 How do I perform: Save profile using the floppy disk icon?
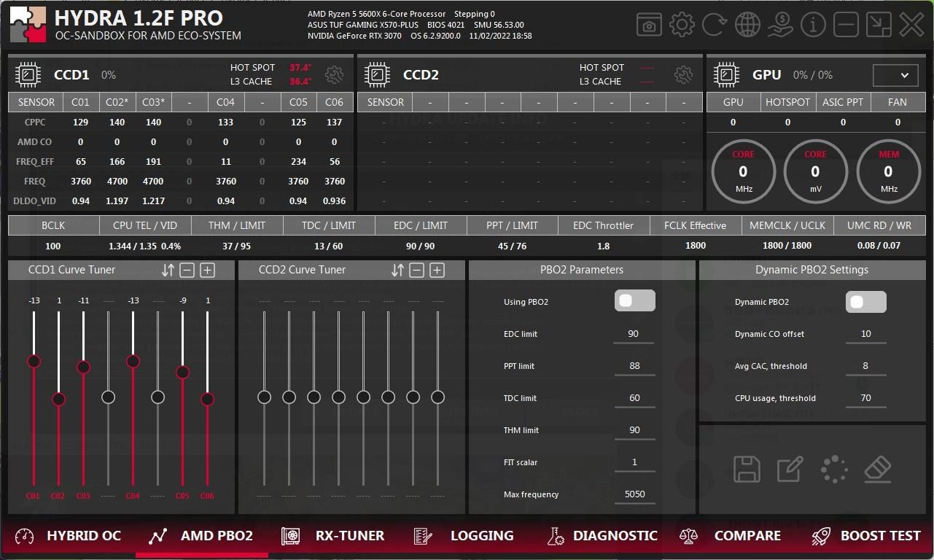pyautogui.click(x=747, y=470)
